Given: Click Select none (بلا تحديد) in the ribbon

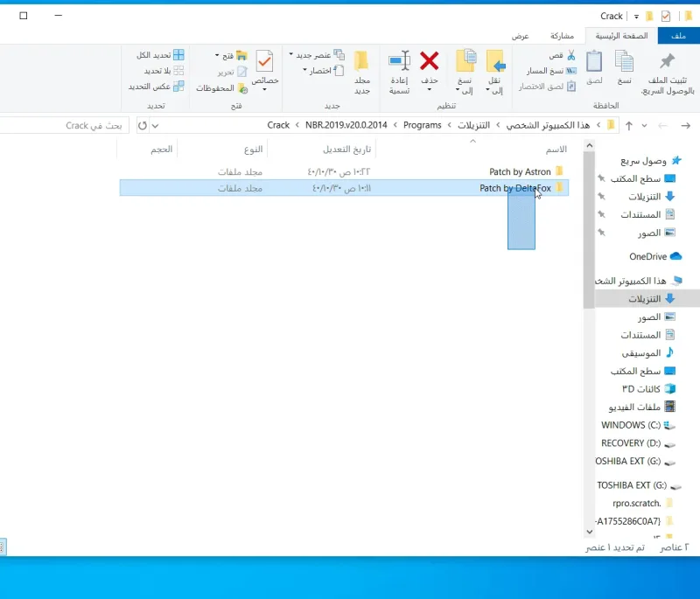Looking at the screenshot, I should (164, 71).
